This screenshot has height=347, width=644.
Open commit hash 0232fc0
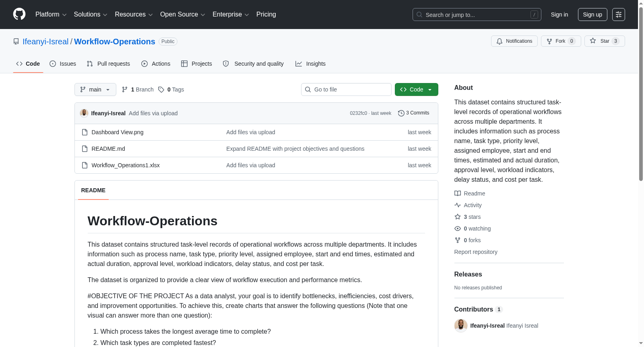(358, 113)
